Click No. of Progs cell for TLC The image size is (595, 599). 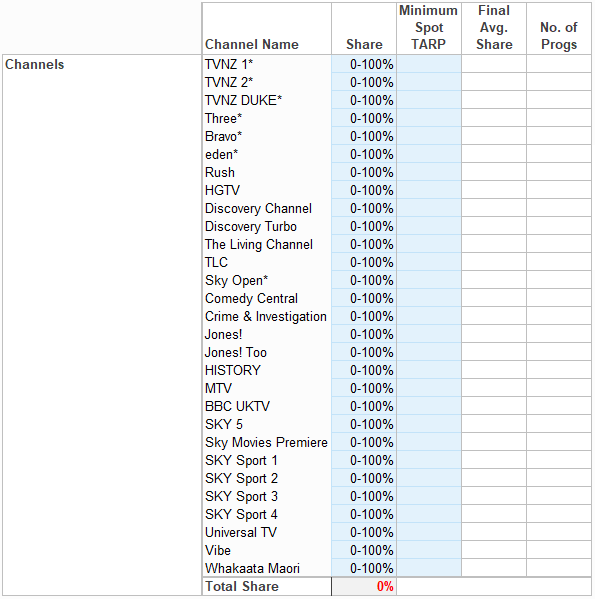[559, 262]
